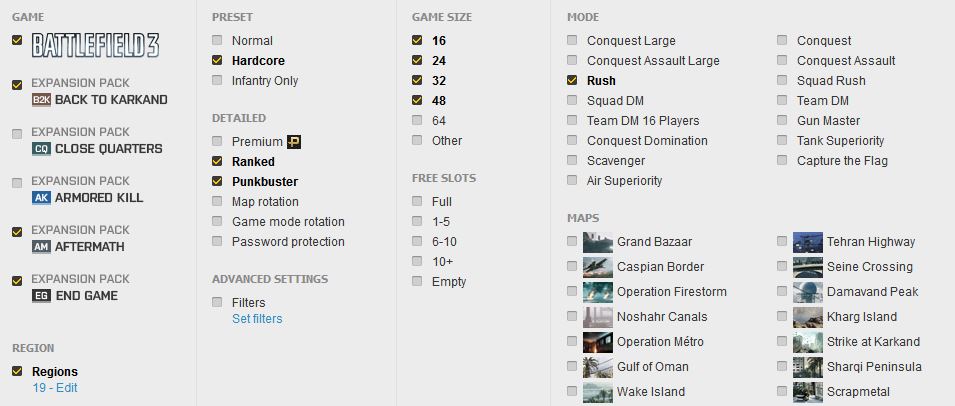Click the AM Aftermath badge icon

41,247
